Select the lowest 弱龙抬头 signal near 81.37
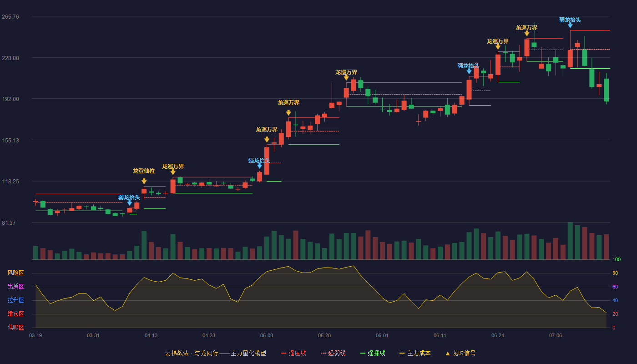Screen dimensions: 637x364 (x=129, y=203)
